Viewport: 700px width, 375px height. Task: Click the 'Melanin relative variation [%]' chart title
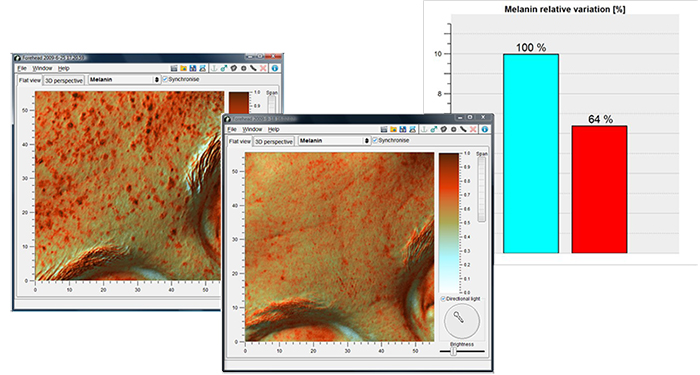(x=565, y=9)
